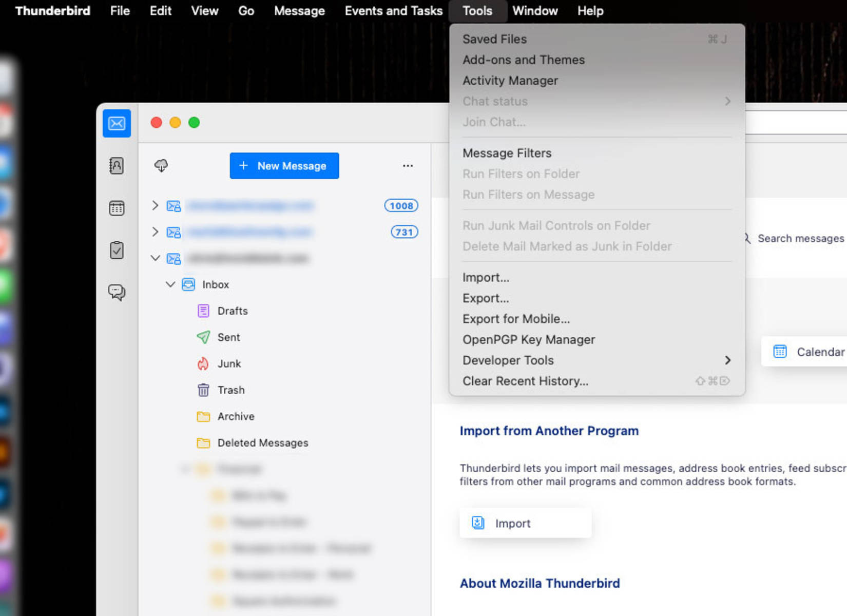Expand the Developer Tools submenu arrow
Screen dimensions: 847x616
[x=727, y=360]
